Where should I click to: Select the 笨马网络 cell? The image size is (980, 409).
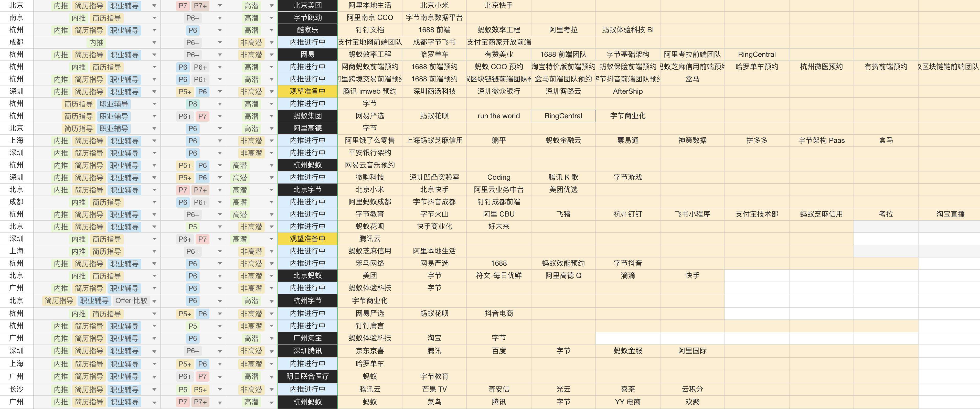pos(370,263)
